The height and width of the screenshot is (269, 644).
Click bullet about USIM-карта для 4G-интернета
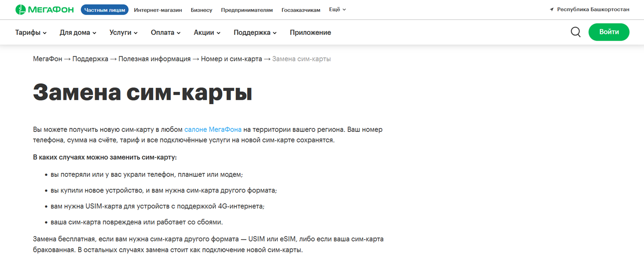[158, 206]
